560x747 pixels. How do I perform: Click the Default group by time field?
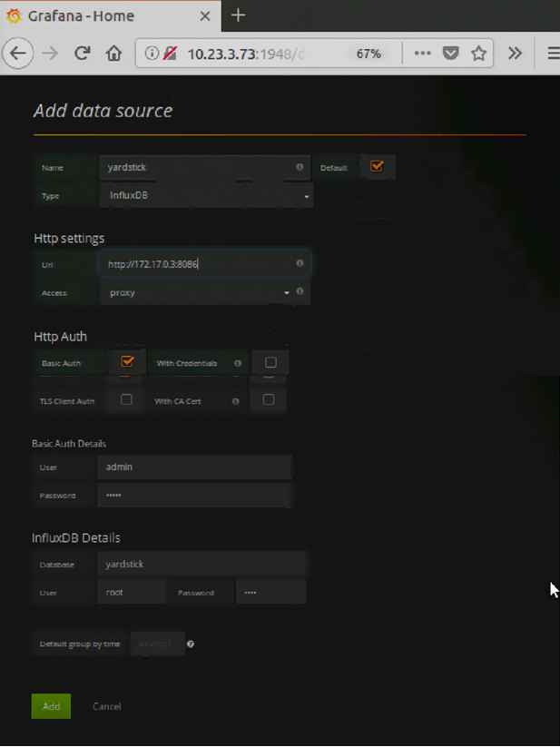click(158, 644)
